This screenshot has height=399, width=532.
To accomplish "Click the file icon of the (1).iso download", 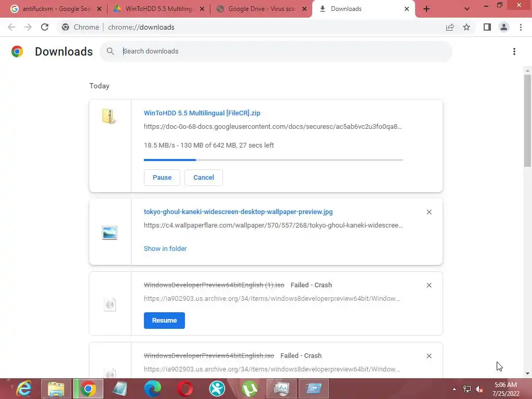I will (110, 304).
